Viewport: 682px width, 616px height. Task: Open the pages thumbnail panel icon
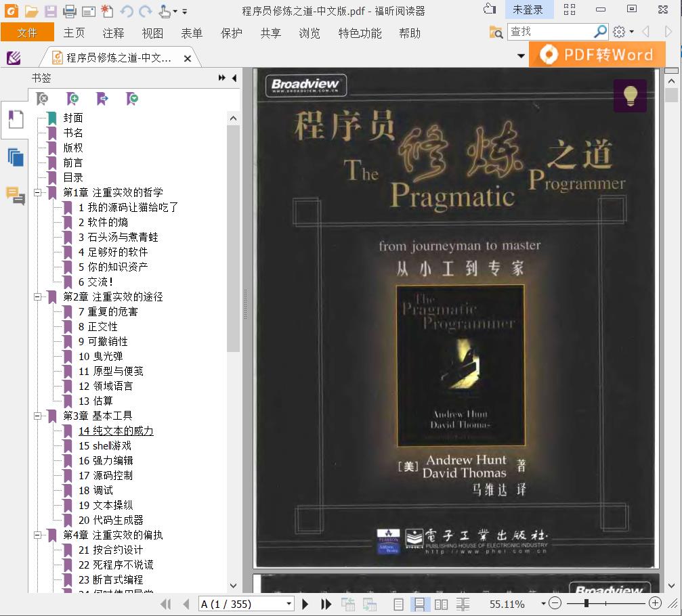[16, 157]
